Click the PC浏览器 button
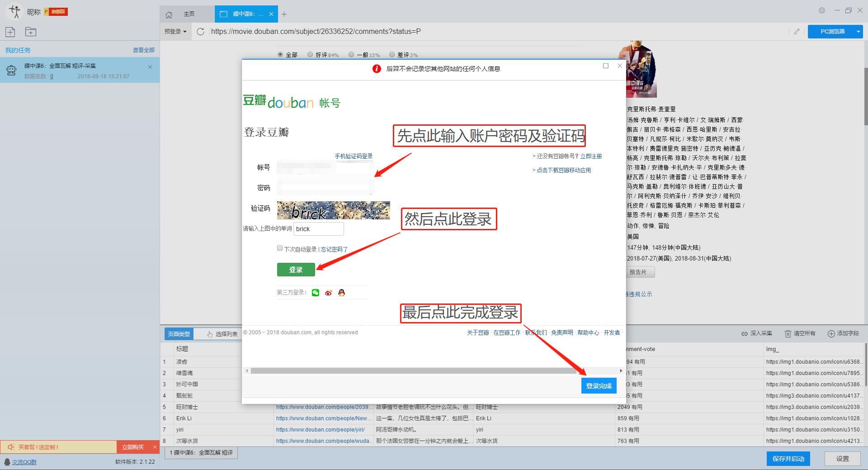Screen dimensions: 868x470 [x=832, y=31]
